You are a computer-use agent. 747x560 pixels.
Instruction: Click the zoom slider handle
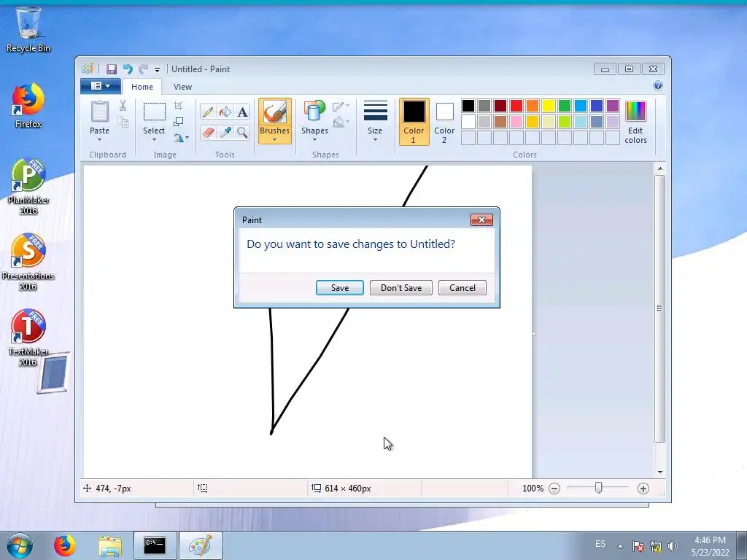pyautogui.click(x=599, y=488)
